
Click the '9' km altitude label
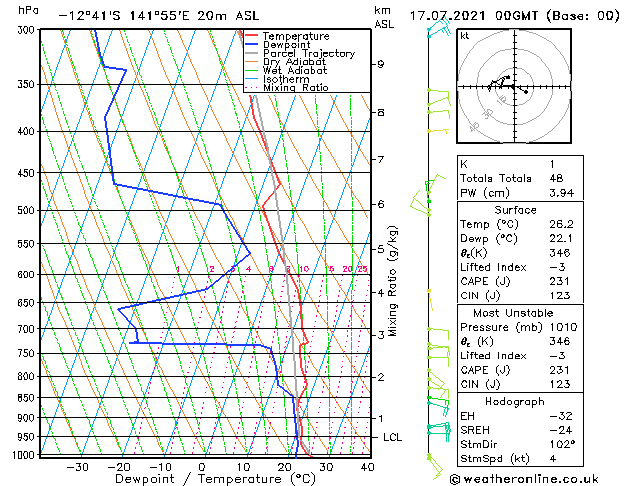point(381,64)
